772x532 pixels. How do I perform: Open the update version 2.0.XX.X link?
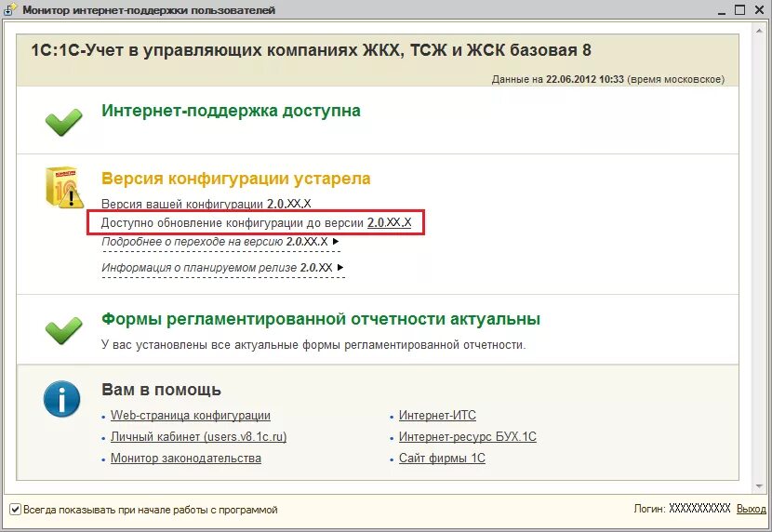[389, 223]
